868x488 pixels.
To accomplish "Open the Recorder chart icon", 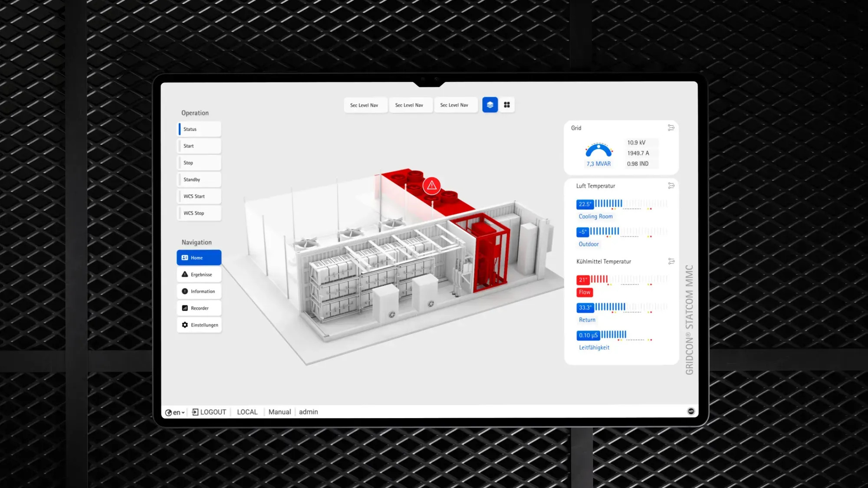I will pyautogui.click(x=184, y=308).
